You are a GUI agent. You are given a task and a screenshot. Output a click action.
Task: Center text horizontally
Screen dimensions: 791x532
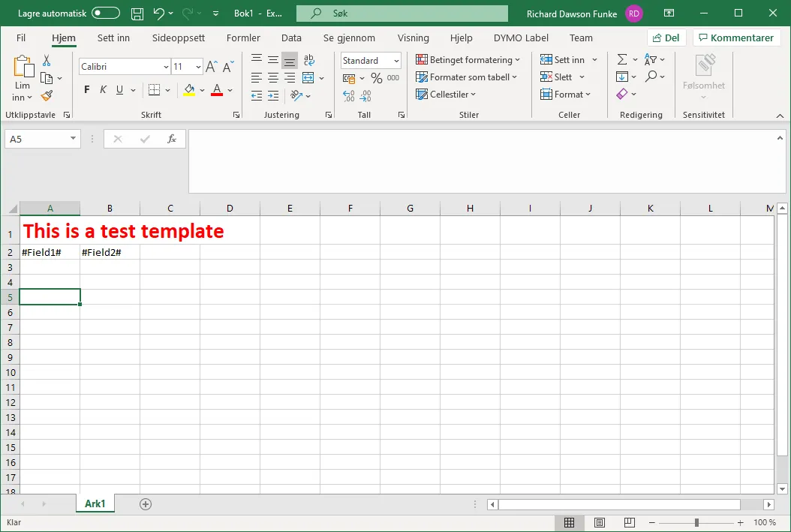pos(273,77)
